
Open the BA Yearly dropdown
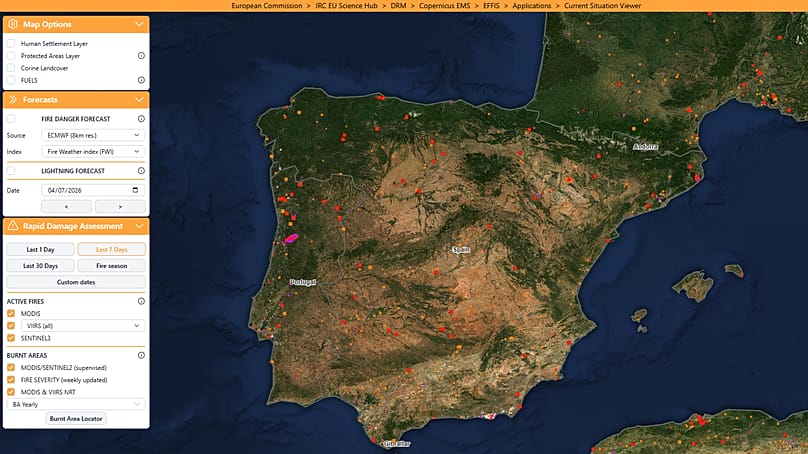tap(76, 405)
